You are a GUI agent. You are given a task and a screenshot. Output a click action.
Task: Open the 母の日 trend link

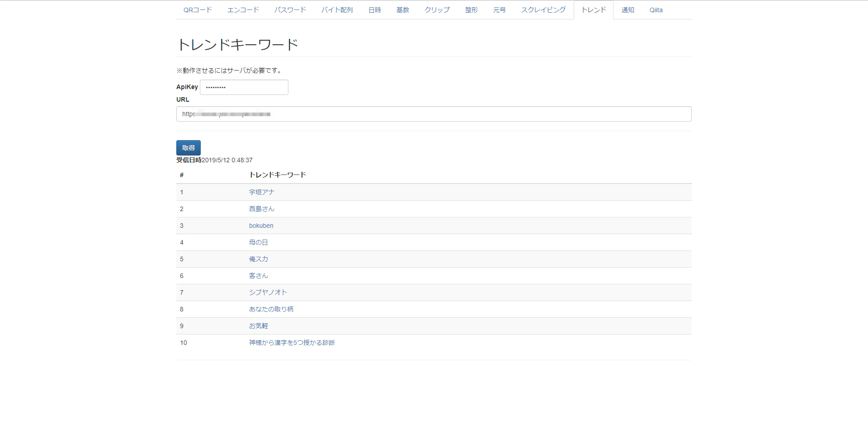tap(259, 242)
